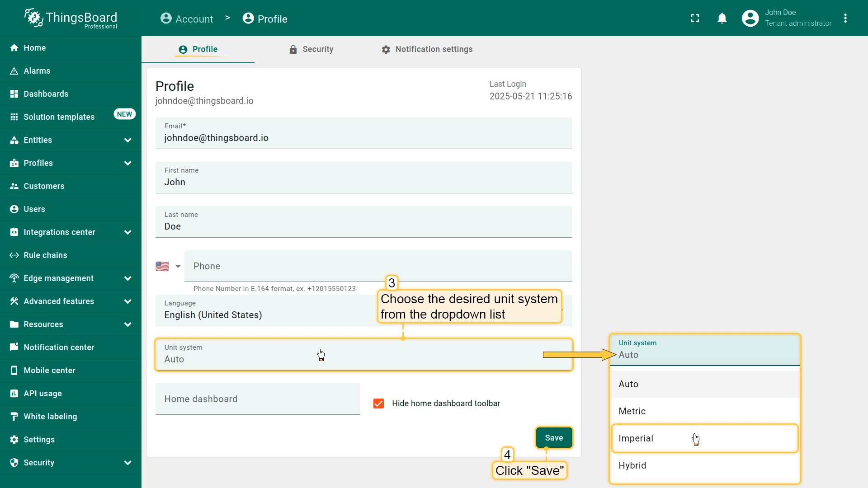Click the ThingsBoard logo
This screenshot has width=868, height=488.
tap(71, 18)
